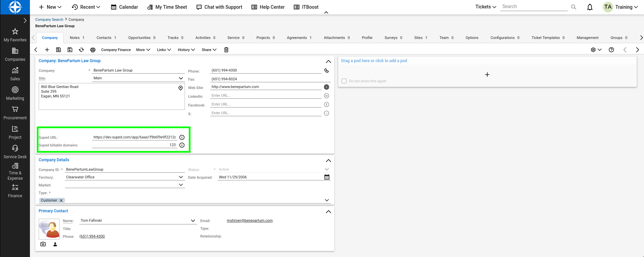The image size is (644, 257).
Task: Click the Save and Close icon
Action: click(x=70, y=50)
